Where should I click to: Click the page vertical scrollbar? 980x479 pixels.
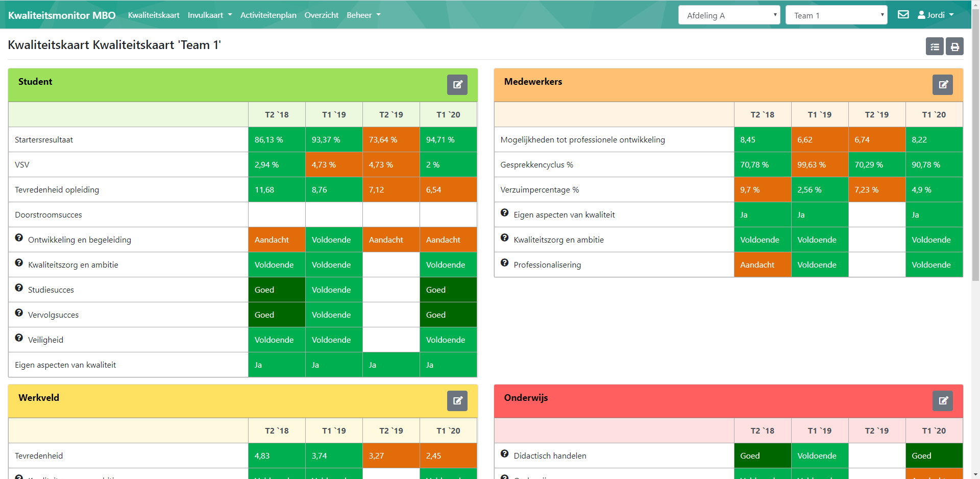[x=975, y=153]
